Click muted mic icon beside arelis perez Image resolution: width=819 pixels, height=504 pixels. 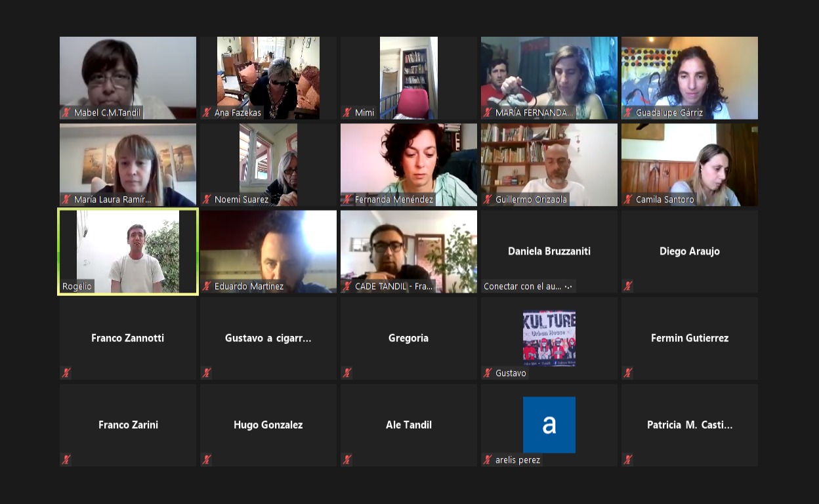487,459
